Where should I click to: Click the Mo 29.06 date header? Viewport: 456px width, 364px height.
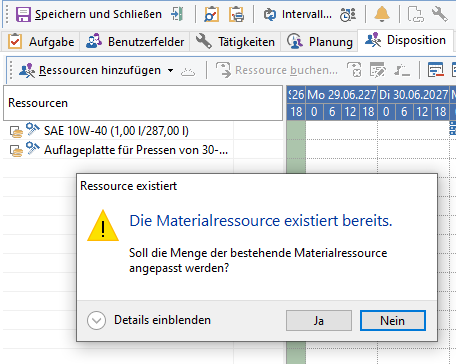[341, 95]
